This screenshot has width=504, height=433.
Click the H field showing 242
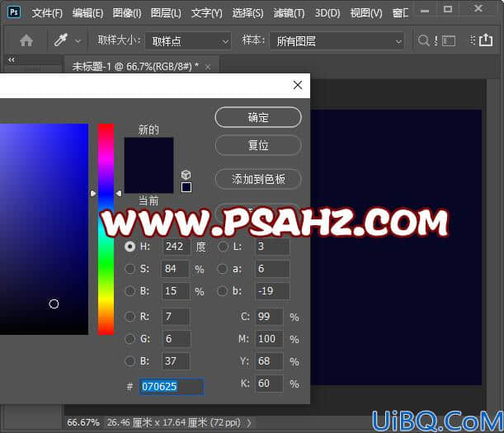coord(177,247)
